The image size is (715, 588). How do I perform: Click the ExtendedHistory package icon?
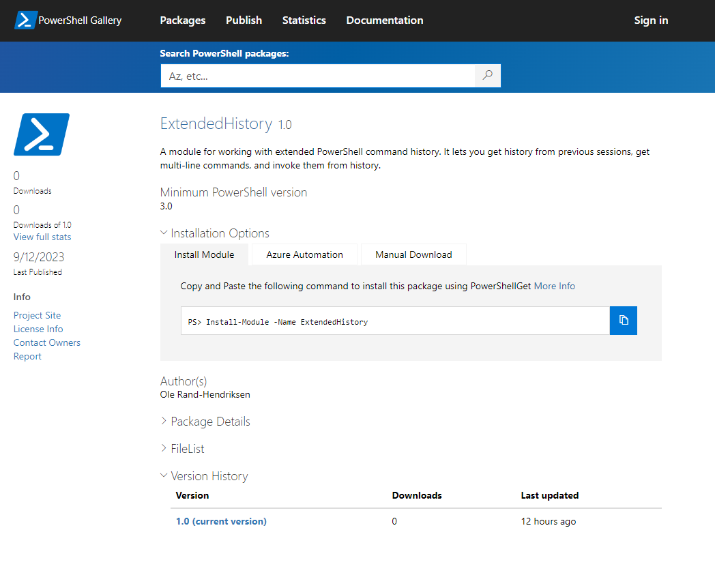tap(42, 134)
